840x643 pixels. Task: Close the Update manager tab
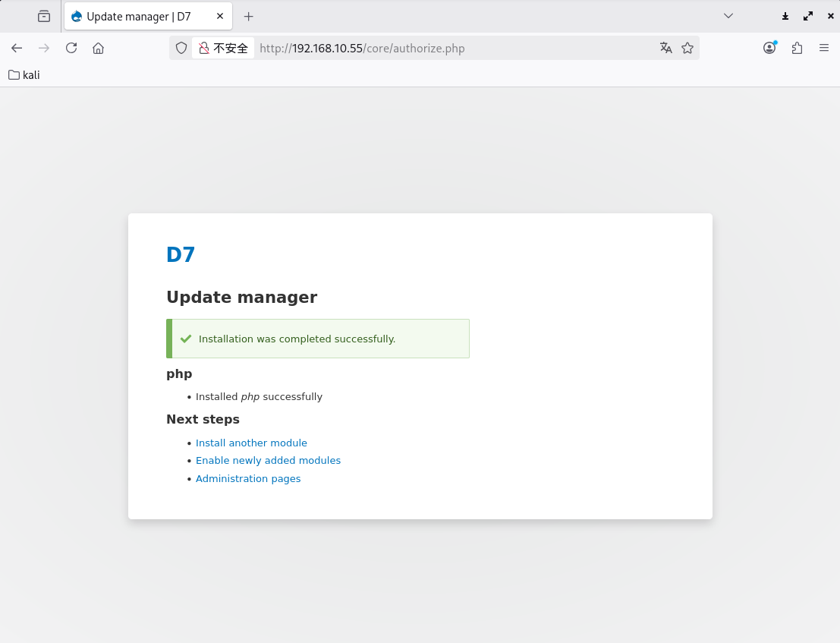pos(220,16)
